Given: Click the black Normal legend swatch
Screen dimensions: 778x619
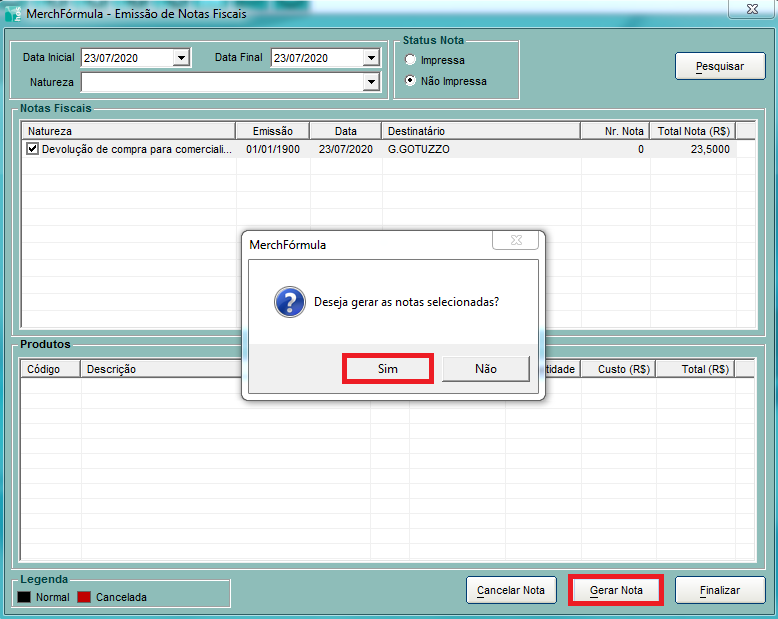Looking at the screenshot, I should point(24,597).
